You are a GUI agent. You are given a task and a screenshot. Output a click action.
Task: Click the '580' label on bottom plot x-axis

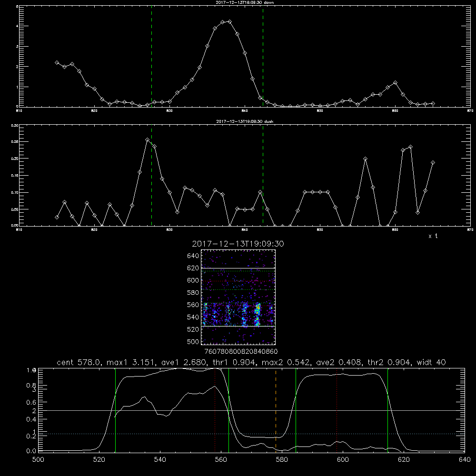tap(282, 460)
